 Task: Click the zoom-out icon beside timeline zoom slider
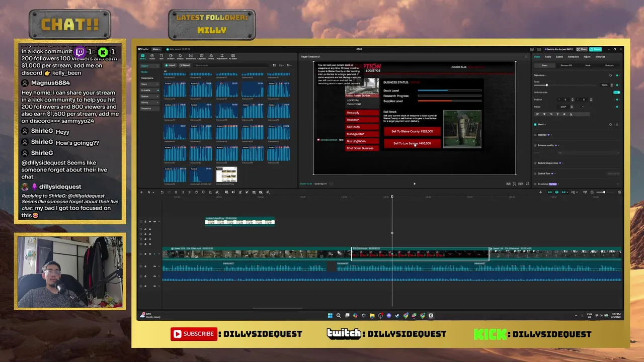tap(592, 192)
